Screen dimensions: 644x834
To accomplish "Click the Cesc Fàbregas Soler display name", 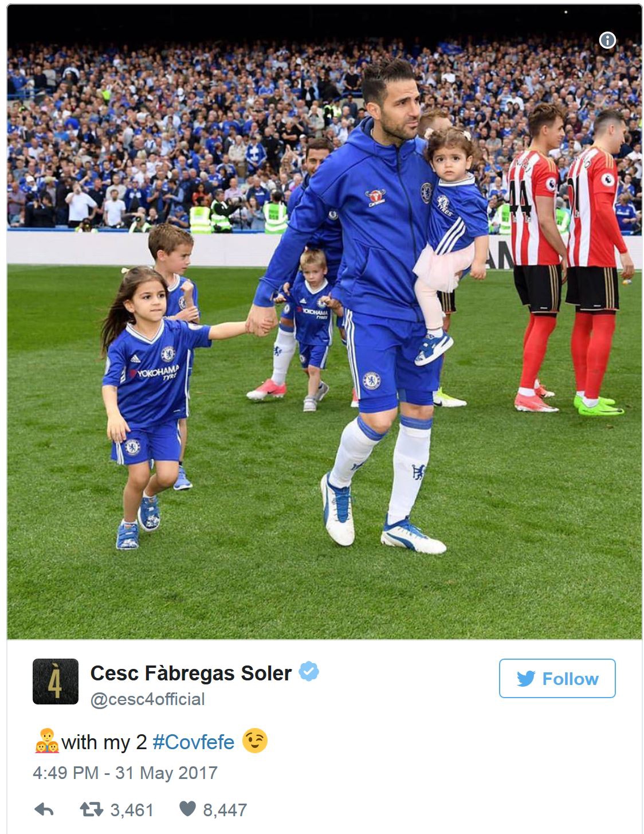I will click(x=191, y=673).
